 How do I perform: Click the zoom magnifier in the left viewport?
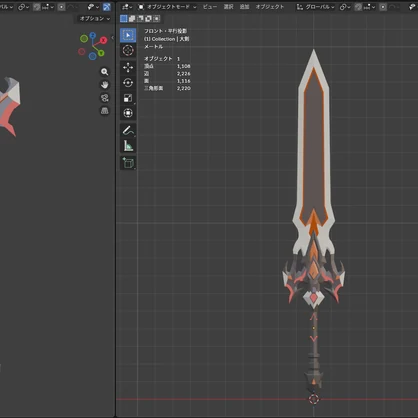[x=105, y=72]
